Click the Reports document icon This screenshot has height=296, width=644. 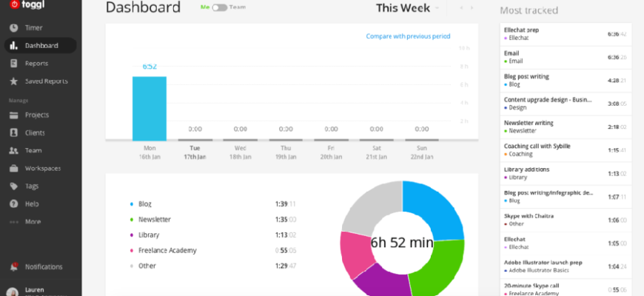(x=14, y=63)
